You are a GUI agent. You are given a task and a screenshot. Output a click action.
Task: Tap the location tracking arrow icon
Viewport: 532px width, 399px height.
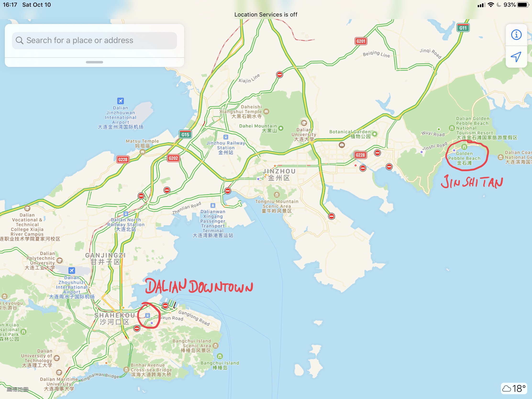click(516, 57)
